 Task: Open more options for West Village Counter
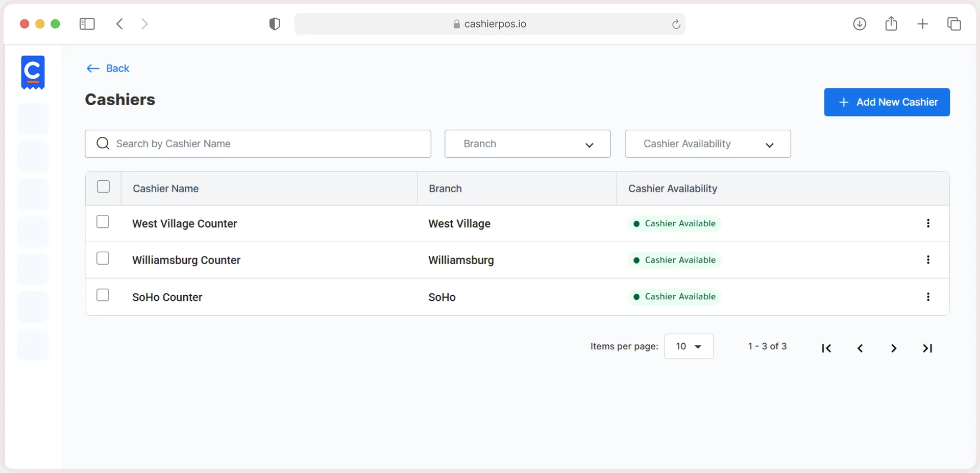click(928, 223)
